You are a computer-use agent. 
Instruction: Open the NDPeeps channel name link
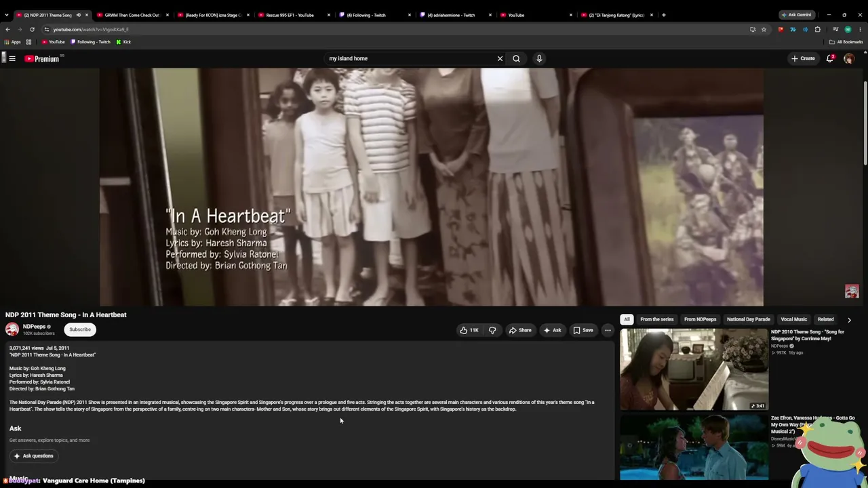click(34, 327)
